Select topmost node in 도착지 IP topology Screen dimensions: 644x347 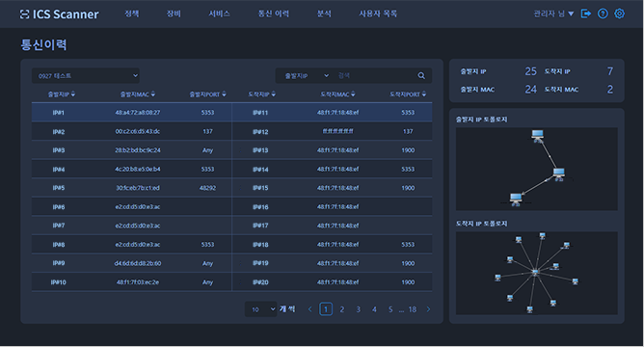coord(543,236)
